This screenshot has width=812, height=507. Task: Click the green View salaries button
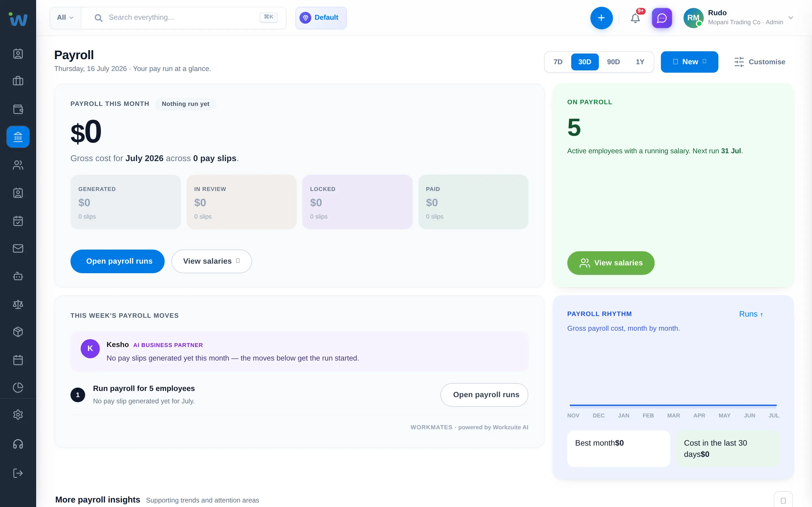coord(610,263)
